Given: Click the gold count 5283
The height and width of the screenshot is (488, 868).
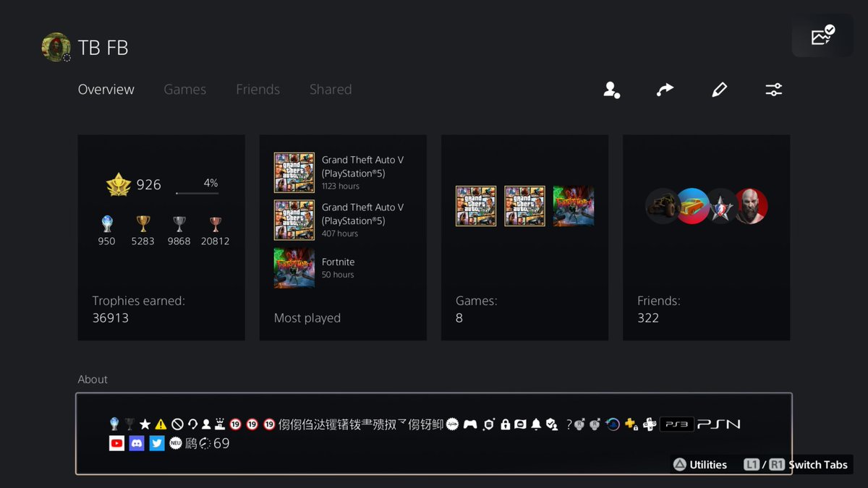Looking at the screenshot, I should click(143, 241).
